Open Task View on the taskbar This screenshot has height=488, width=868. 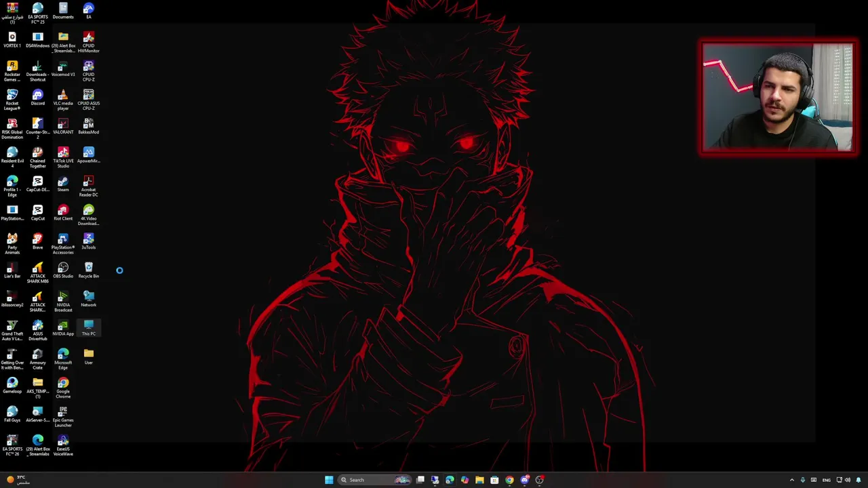[x=420, y=480]
